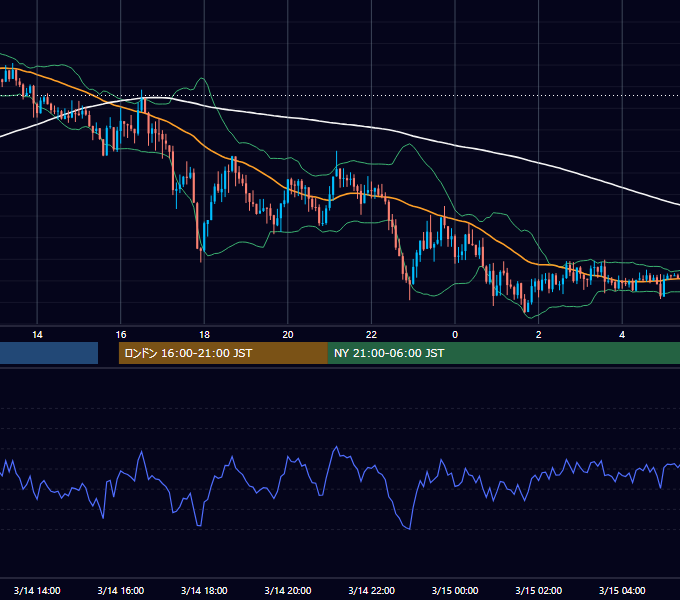Click the 3/14 14:00 time label
The height and width of the screenshot is (600, 680).
37,590
